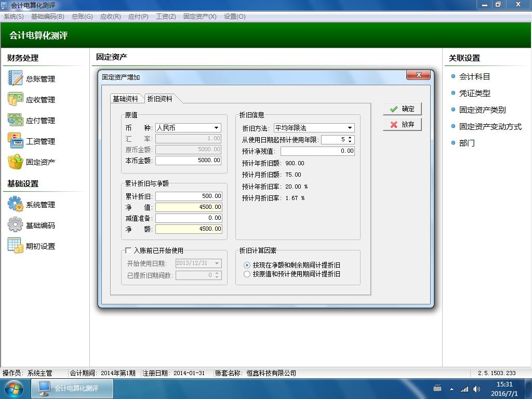Open 总账管理 notebook icon in sidebar
532x399 pixels.
15,78
